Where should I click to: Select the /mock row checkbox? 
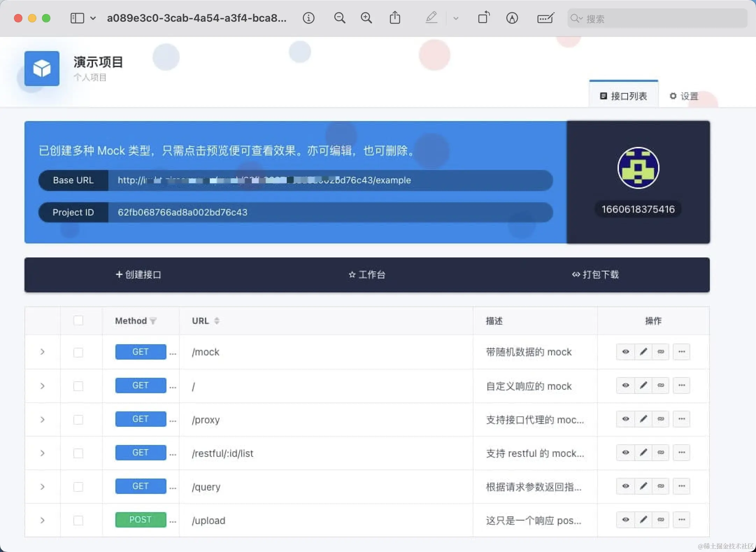pos(78,352)
